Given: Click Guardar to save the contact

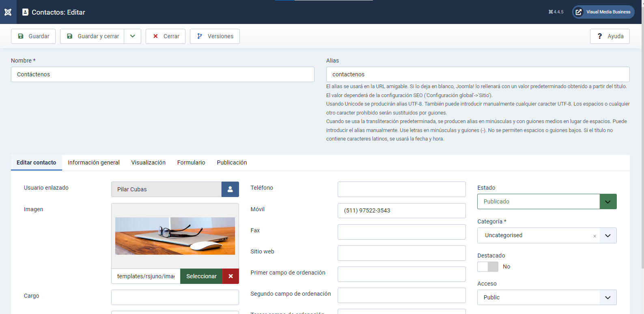Looking at the screenshot, I should coord(33,36).
